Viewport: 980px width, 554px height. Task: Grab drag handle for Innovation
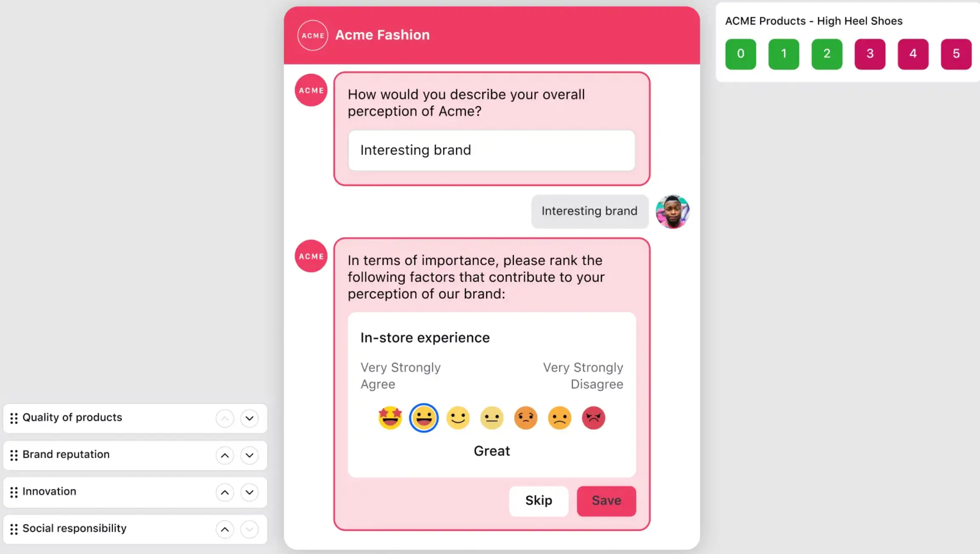(x=14, y=492)
